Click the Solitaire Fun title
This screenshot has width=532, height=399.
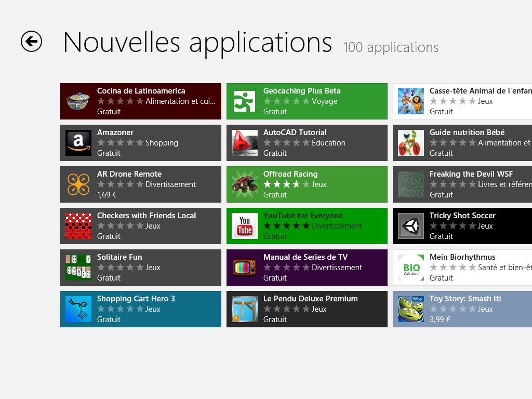click(119, 257)
